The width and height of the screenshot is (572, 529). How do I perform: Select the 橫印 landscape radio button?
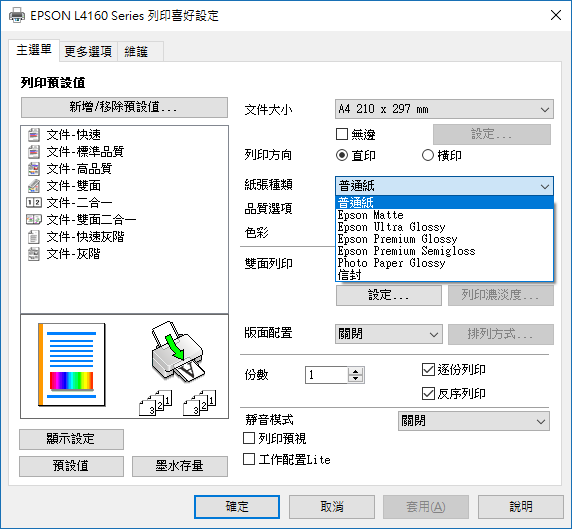[x=428, y=155]
